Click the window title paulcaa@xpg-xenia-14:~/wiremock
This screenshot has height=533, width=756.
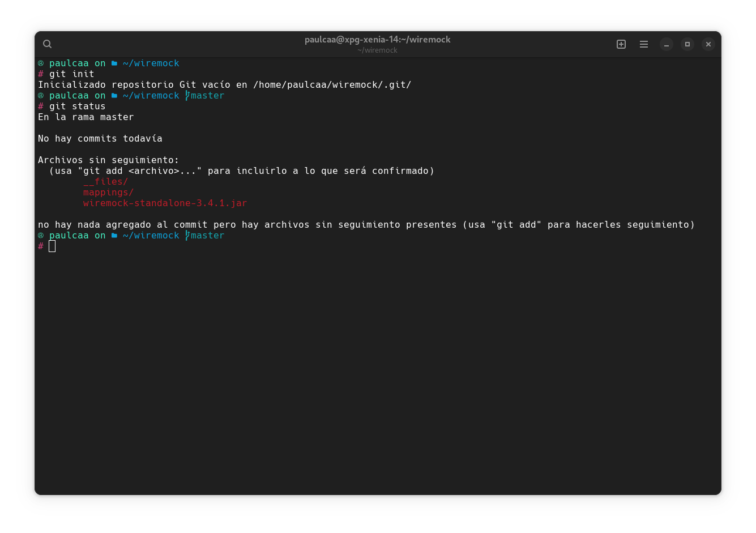click(377, 40)
